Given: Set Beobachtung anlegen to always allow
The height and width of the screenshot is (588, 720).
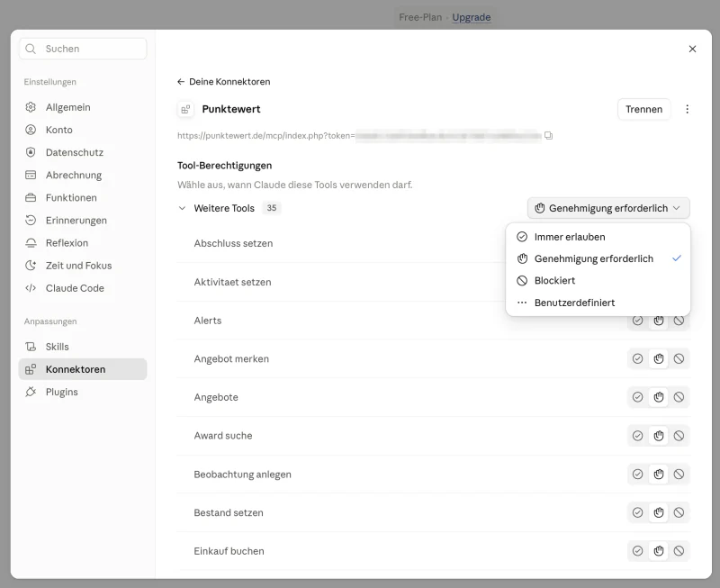Looking at the screenshot, I should (x=637, y=474).
